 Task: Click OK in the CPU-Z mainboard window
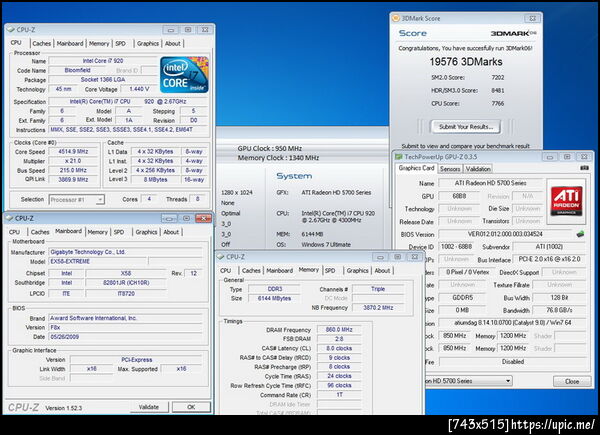[x=190, y=407]
